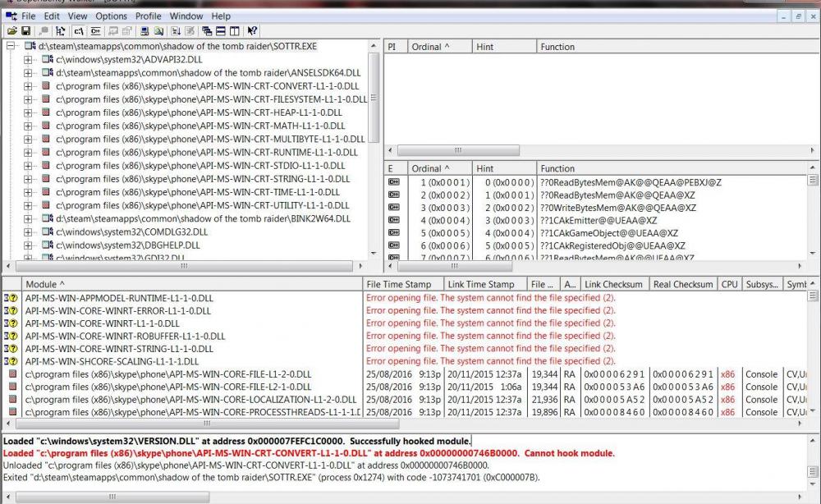Open the Profile menu
Viewport: 821px width, 504px height.
point(149,16)
